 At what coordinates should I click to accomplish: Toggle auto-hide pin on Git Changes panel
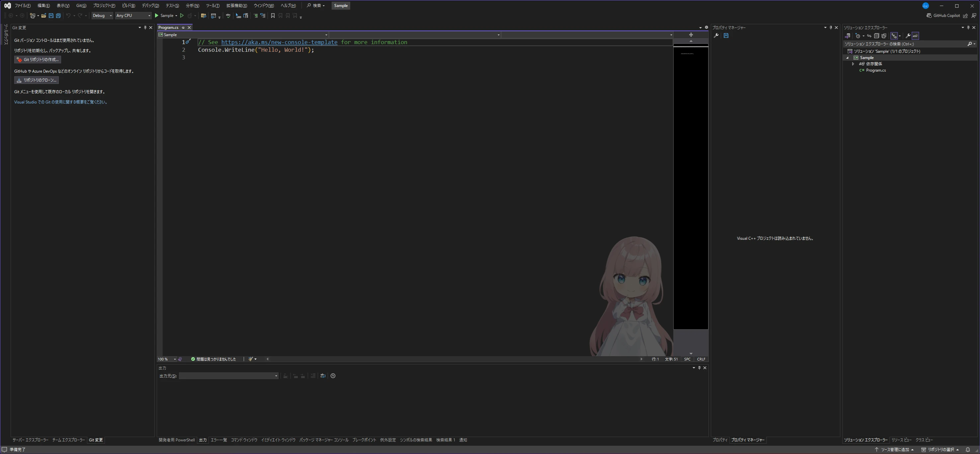pyautogui.click(x=145, y=27)
